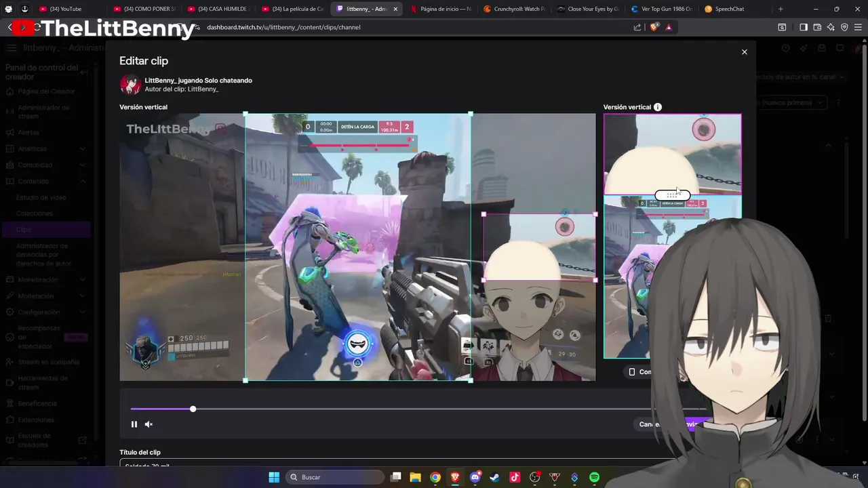Switch to the Crunchyroll tab

click(x=515, y=9)
